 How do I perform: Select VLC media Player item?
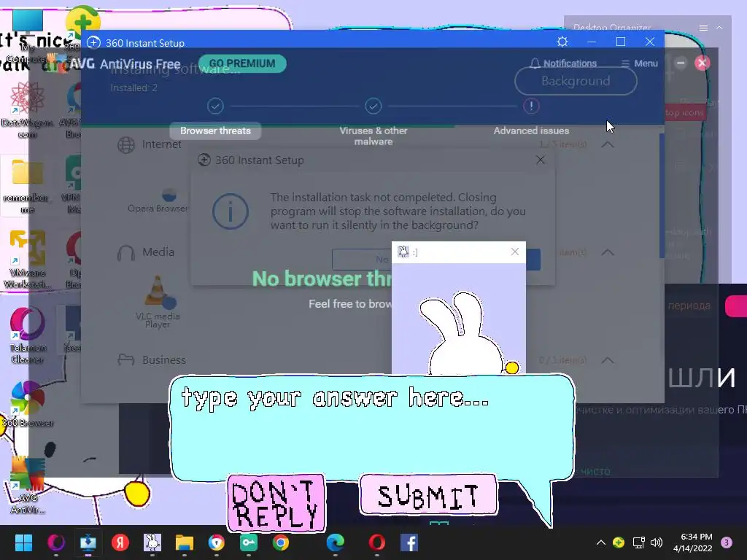(x=158, y=301)
